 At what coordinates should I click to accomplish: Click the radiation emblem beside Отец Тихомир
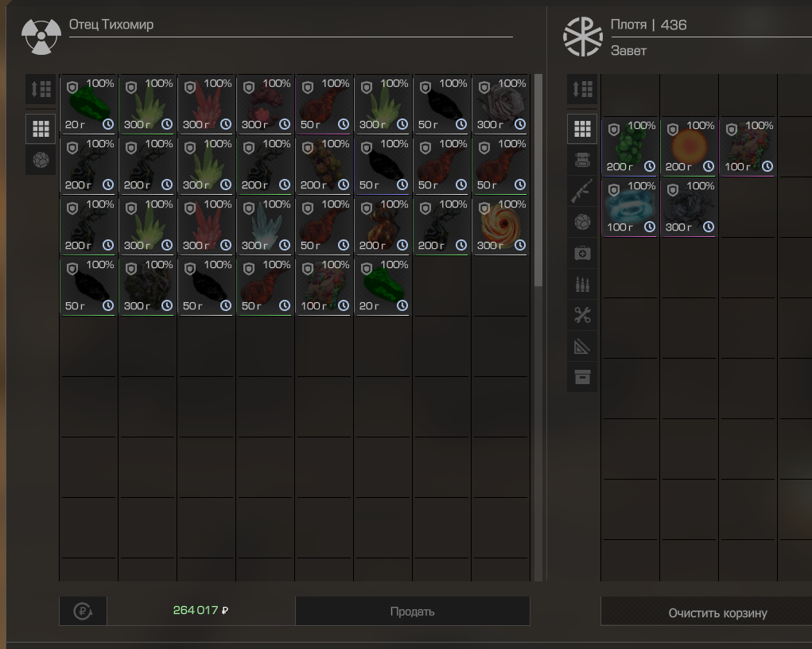41,37
